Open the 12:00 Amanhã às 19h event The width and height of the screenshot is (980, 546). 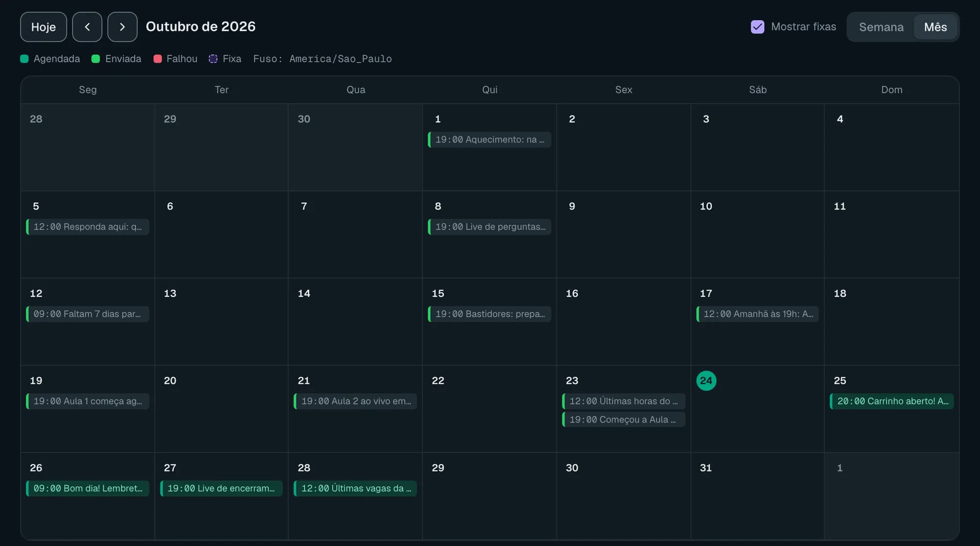click(x=758, y=314)
